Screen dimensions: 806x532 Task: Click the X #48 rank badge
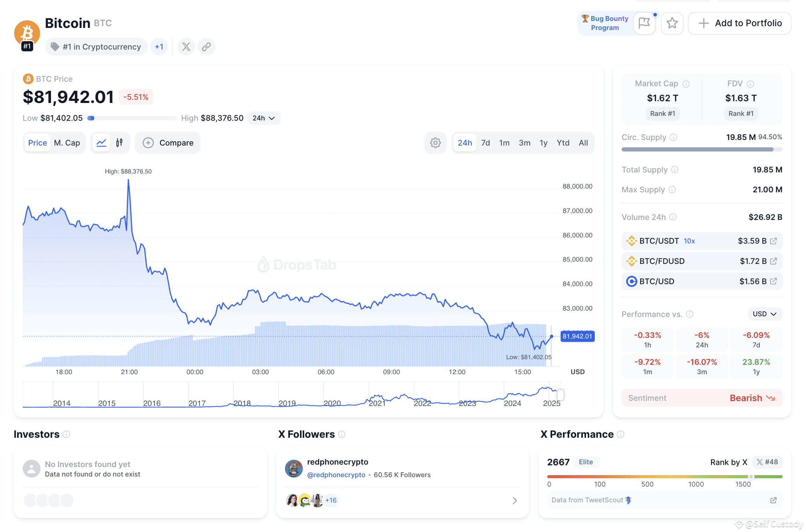(767, 462)
